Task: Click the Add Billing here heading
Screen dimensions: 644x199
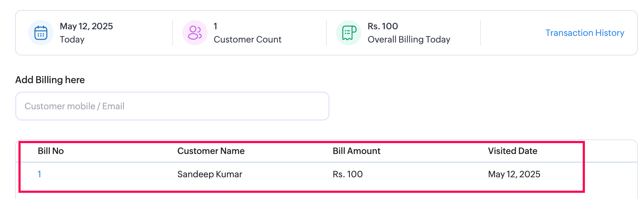Action: click(x=50, y=80)
